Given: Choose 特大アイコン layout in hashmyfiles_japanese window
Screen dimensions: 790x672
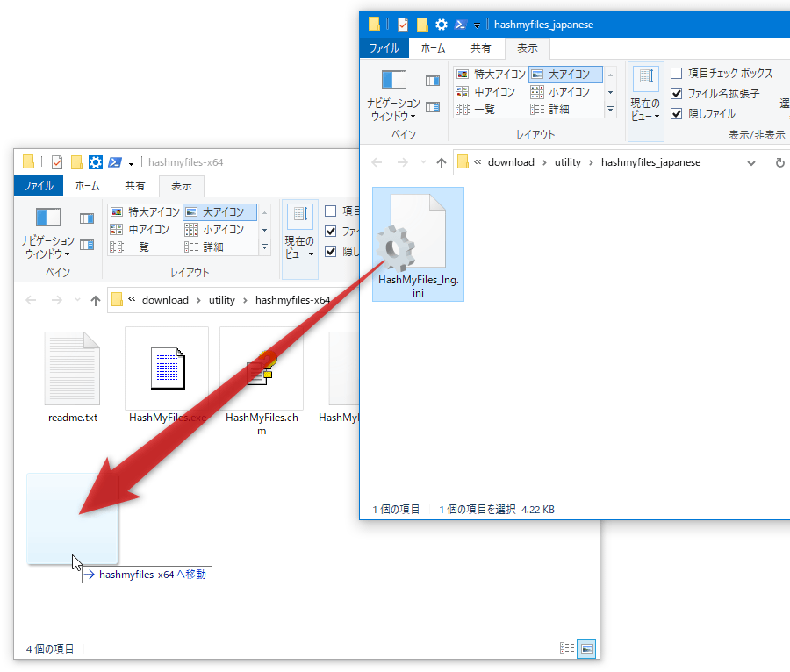Looking at the screenshot, I should pyautogui.click(x=491, y=75).
